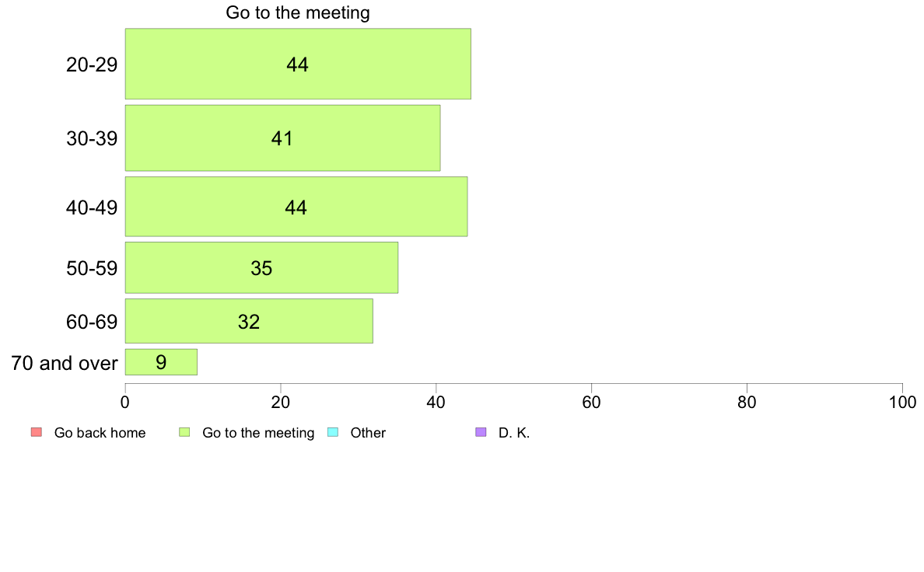This screenshot has height=572, width=924.
Task: Click the 60 tick label on x-axis
Action: (591, 403)
